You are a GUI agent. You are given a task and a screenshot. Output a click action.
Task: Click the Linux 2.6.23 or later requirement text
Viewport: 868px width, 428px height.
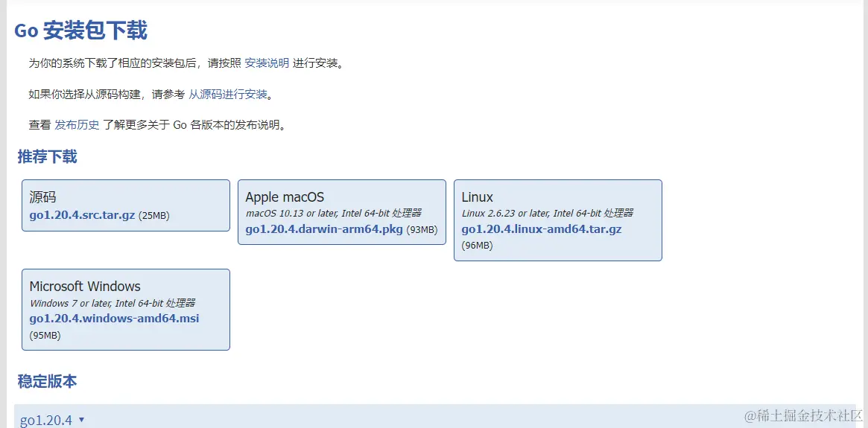pos(547,213)
